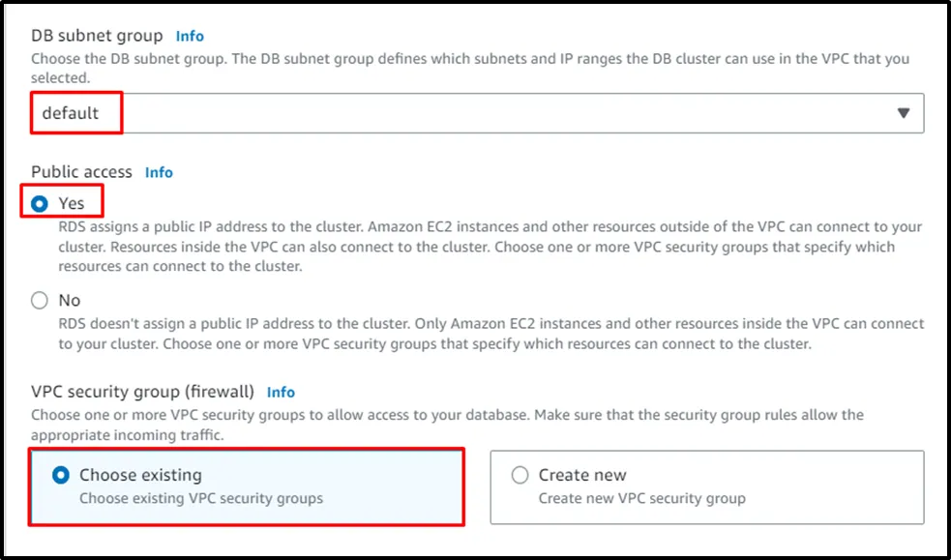Click the 'Yes' label text

tap(72, 204)
